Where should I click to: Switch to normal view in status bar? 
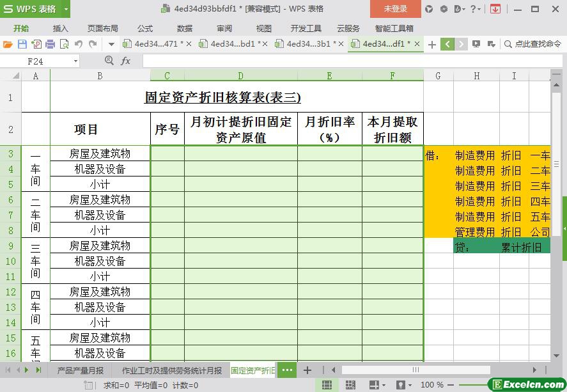pos(327,385)
